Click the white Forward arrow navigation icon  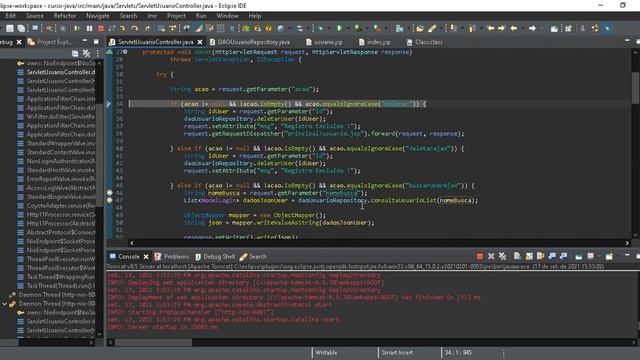coord(532,28)
